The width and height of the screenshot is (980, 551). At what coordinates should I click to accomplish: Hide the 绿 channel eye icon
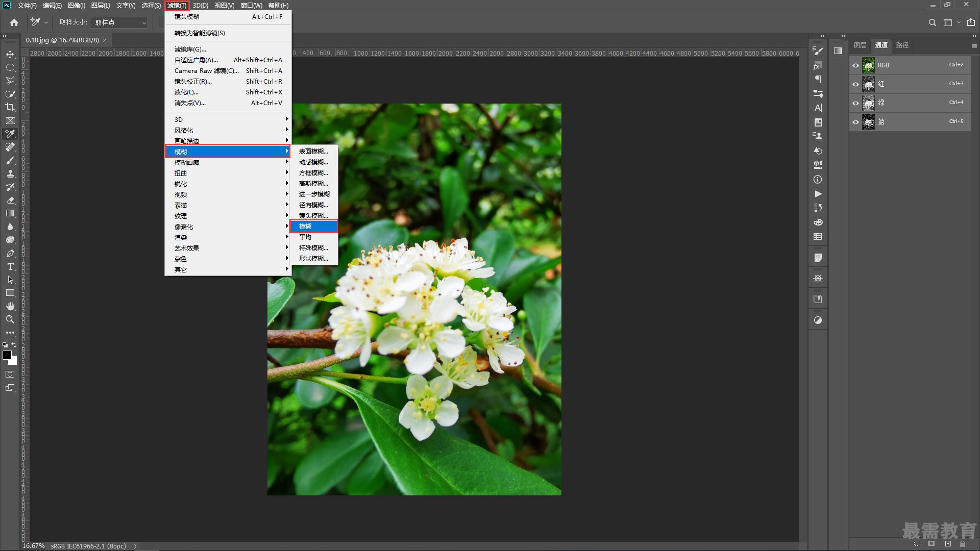coord(856,103)
